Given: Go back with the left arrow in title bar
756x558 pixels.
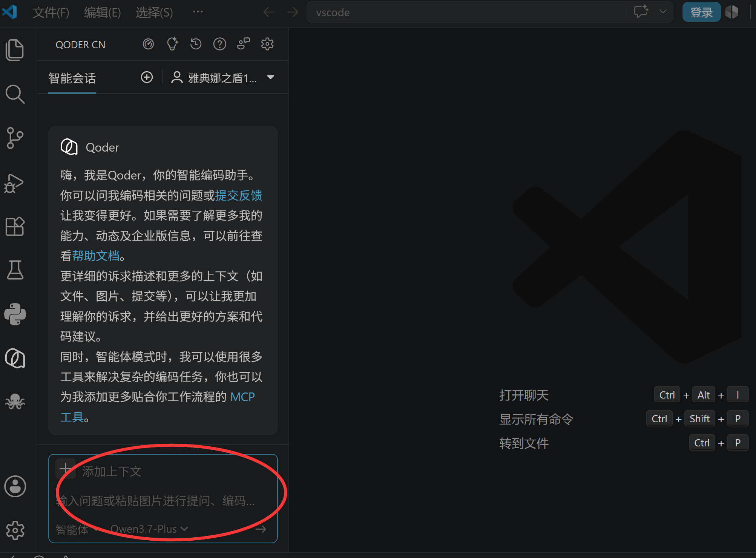Looking at the screenshot, I should coord(269,12).
